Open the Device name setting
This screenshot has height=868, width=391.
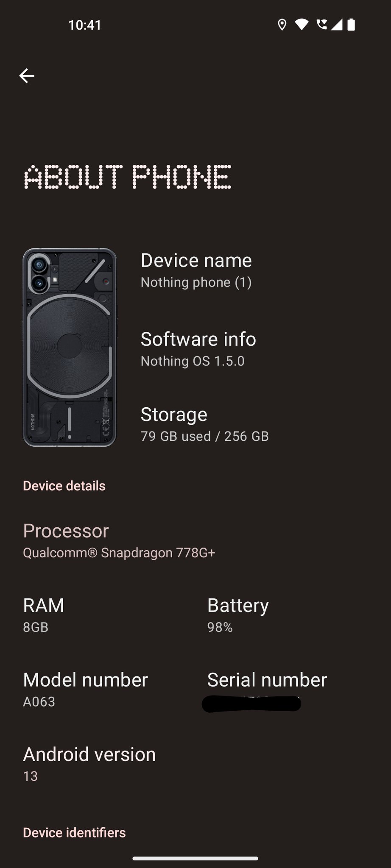(x=196, y=270)
